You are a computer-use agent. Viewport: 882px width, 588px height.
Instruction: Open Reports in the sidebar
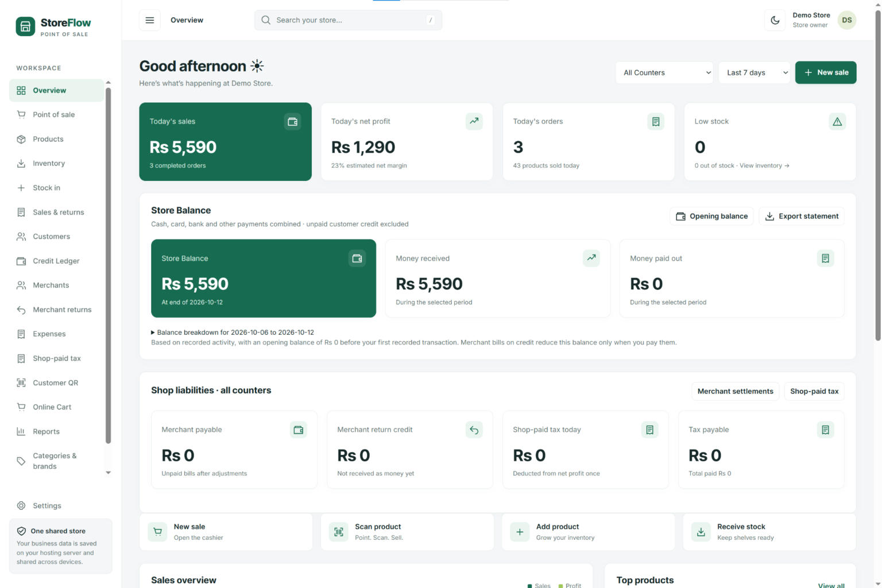(56, 432)
